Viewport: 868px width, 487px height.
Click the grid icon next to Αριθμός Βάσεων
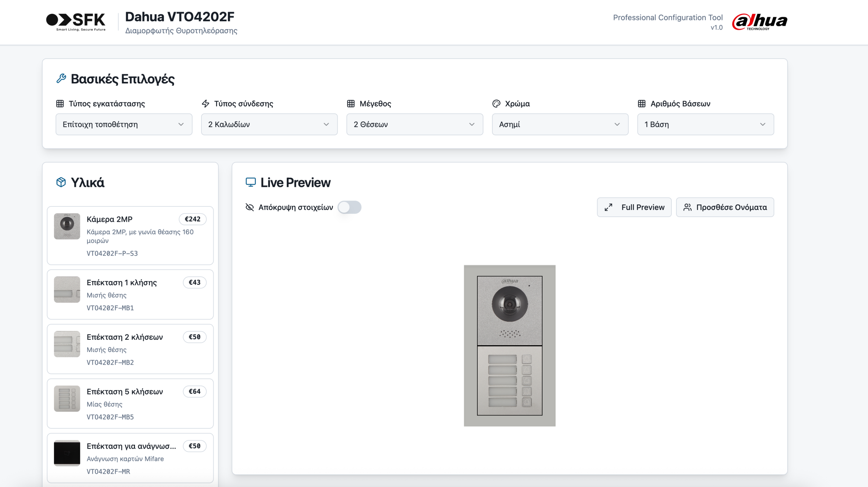(x=642, y=104)
